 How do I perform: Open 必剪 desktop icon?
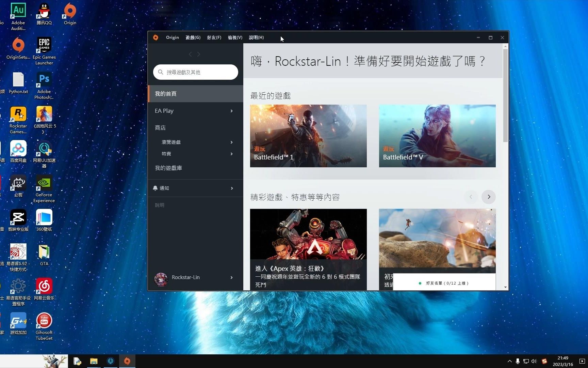pos(18,186)
